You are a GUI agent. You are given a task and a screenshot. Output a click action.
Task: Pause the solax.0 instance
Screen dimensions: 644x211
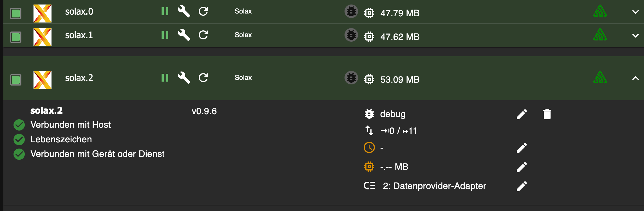165,12
